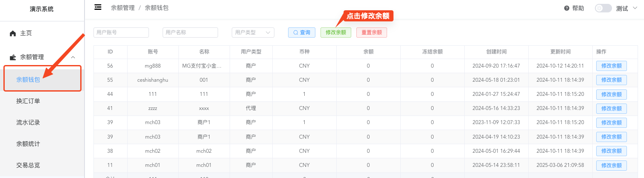Screen dimensions: 644x178
Task: Select 余额钱包 in the sidebar
Action: [x=42, y=80]
